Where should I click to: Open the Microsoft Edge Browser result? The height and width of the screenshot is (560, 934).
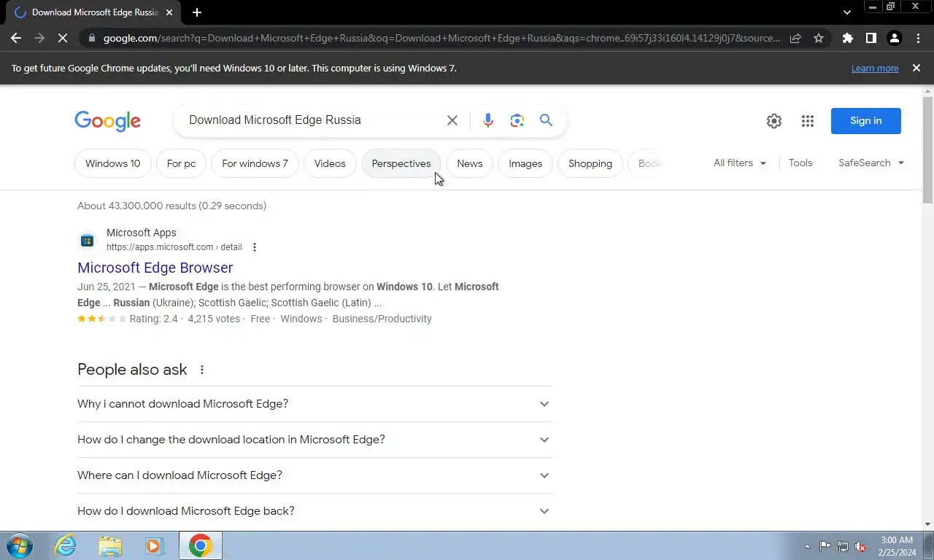point(155,268)
